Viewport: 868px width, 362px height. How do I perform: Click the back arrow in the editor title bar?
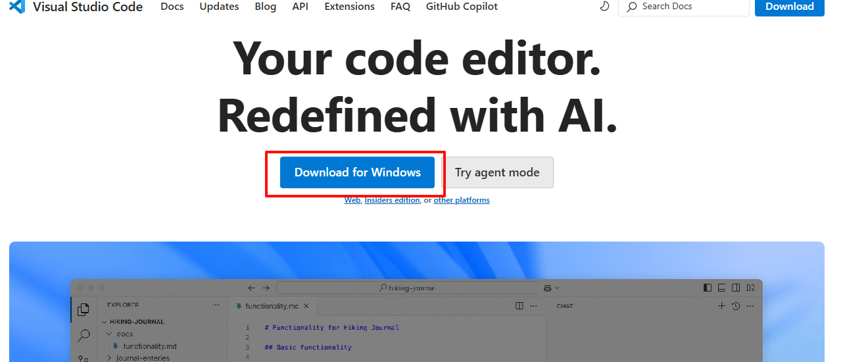(x=251, y=288)
